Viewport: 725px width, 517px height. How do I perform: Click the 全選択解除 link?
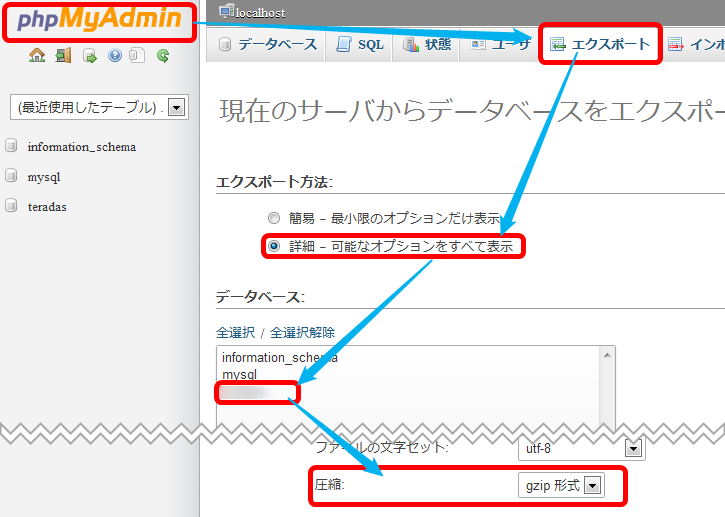tap(302, 332)
